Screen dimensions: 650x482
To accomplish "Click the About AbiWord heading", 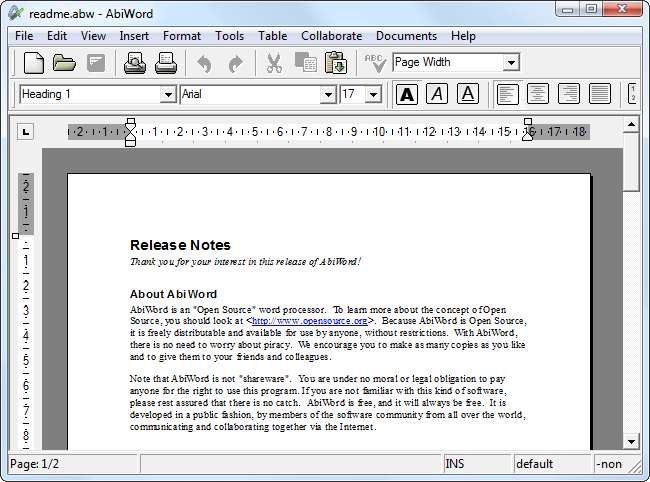I will 173,294.
